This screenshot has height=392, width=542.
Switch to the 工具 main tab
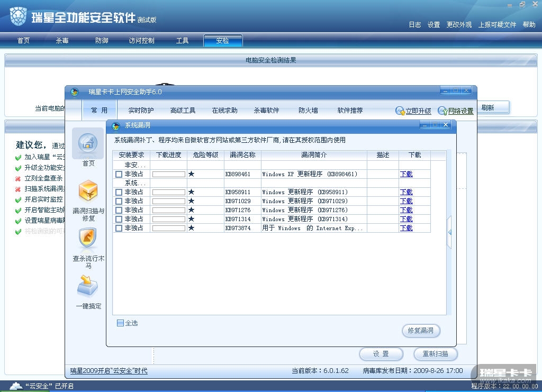182,40
